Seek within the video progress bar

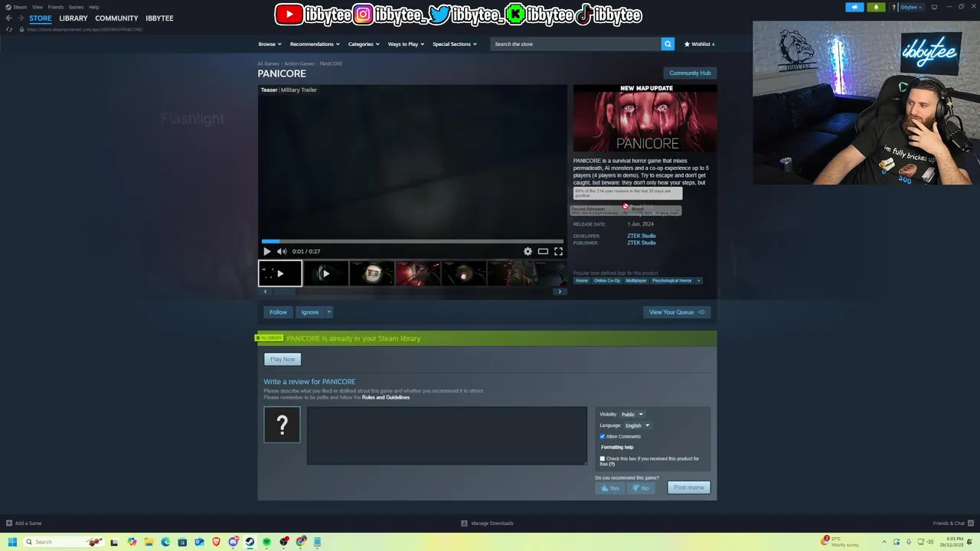click(x=413, y=241)
